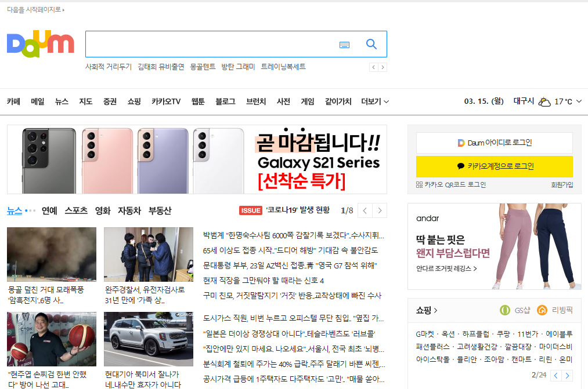This screenshot has height=389, width=588.
Task: Open the Galaxy S21 Series banner ad
Action: (197, 159)
